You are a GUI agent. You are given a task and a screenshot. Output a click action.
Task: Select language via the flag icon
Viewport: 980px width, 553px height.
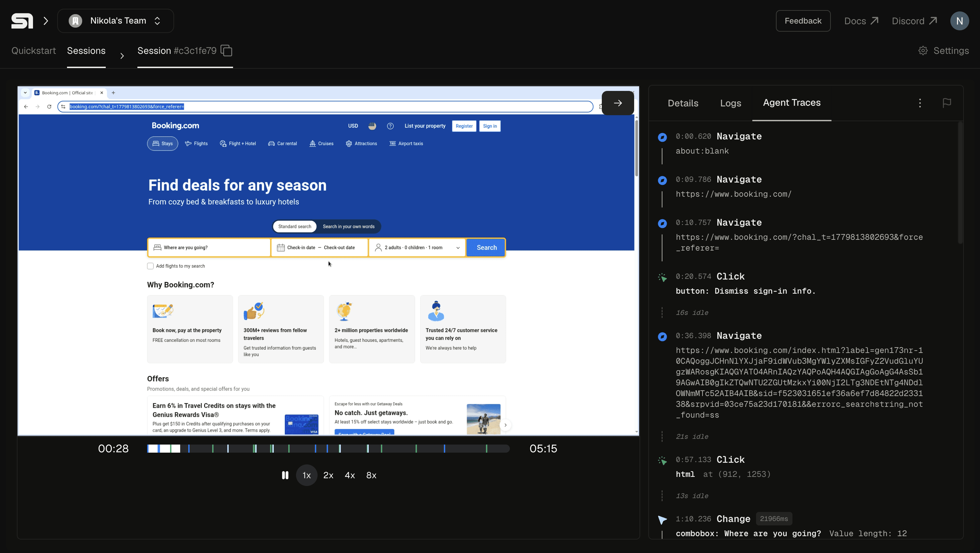tap(372, 126)
